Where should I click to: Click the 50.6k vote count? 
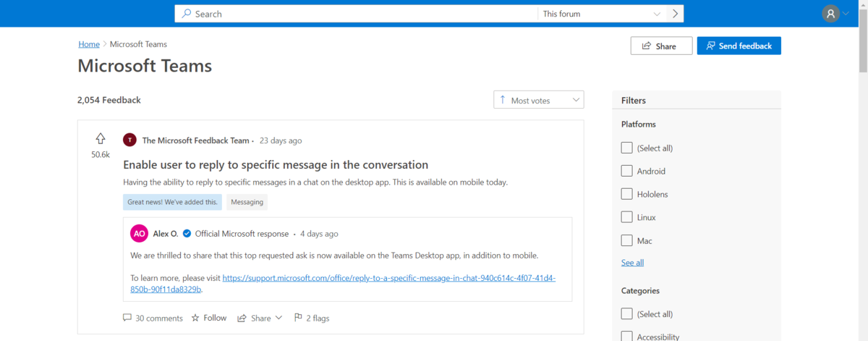point(101,154)
